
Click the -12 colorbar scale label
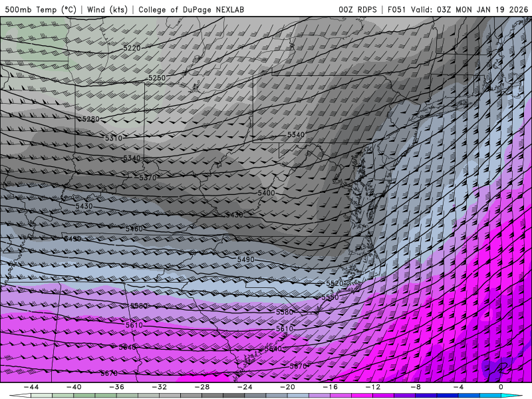(x=373, y=387)
